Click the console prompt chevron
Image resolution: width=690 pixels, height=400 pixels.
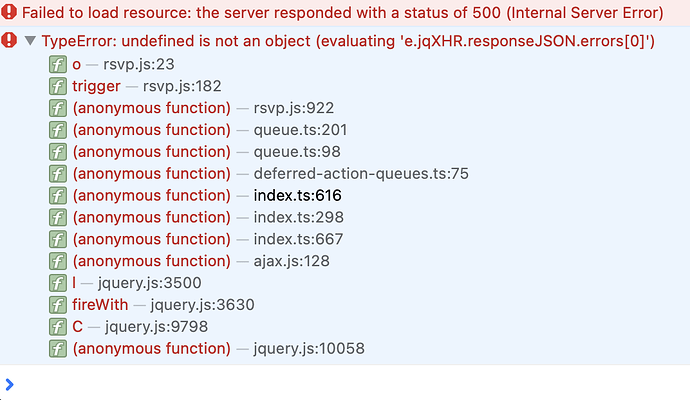(9, 384)
